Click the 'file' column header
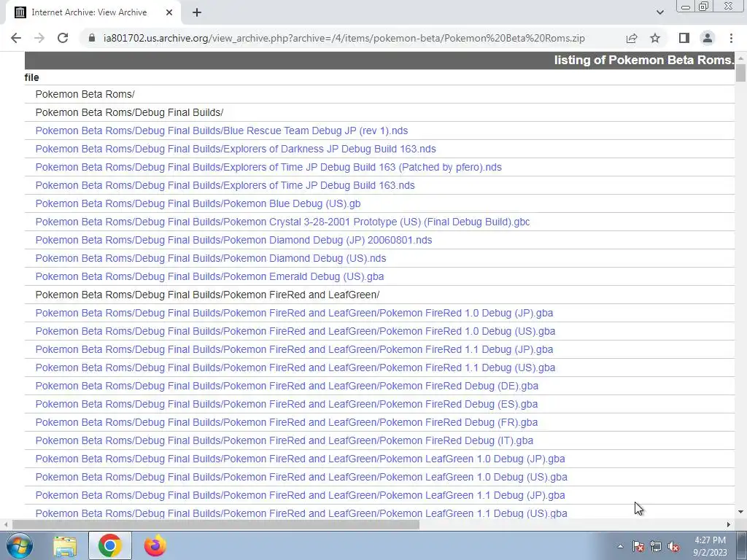The width and height of the screenshot is (747, 560). click(x=32, y=77)
